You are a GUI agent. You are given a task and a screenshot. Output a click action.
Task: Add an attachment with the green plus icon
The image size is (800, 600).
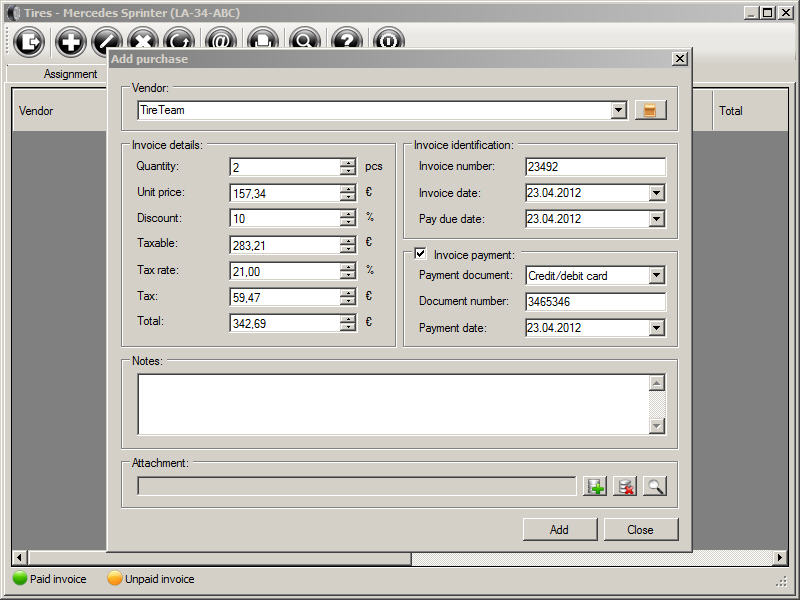pos(596,487)
